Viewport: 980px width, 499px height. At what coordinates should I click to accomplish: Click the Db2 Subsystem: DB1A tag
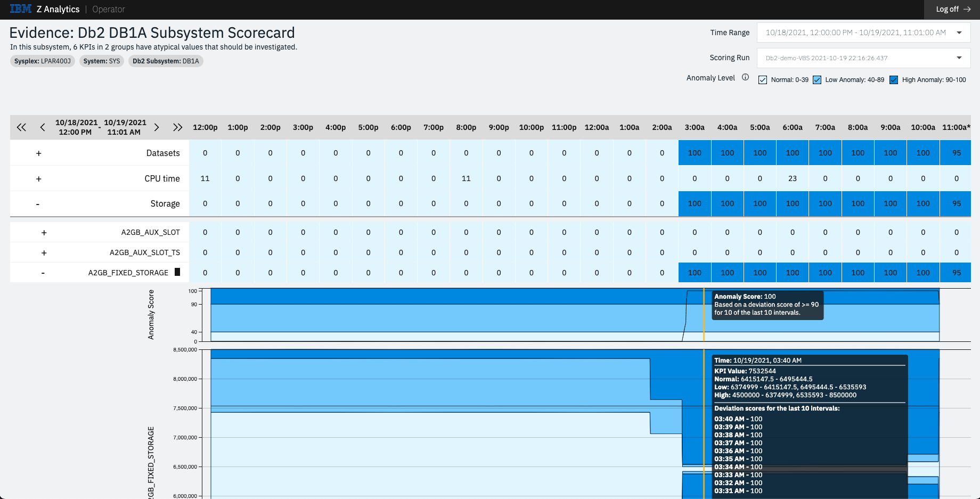[166, 61]
